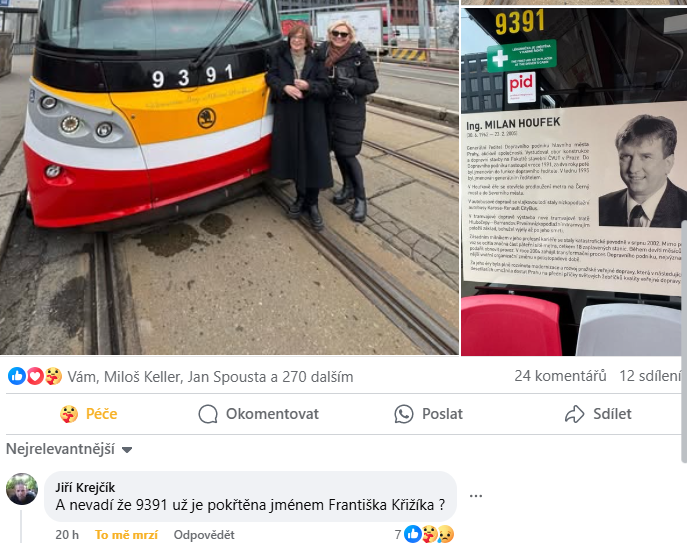687x543 pixels.
Task: Click the Okomentovat speech bubble icon
Action: pyautogui.click(x=208, y=414)
